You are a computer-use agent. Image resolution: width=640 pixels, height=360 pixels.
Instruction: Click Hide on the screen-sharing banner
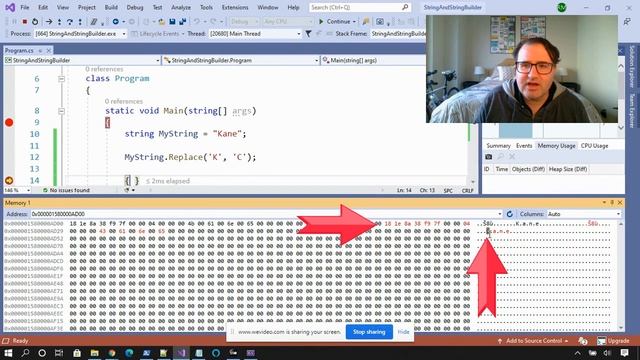point(403,332)
